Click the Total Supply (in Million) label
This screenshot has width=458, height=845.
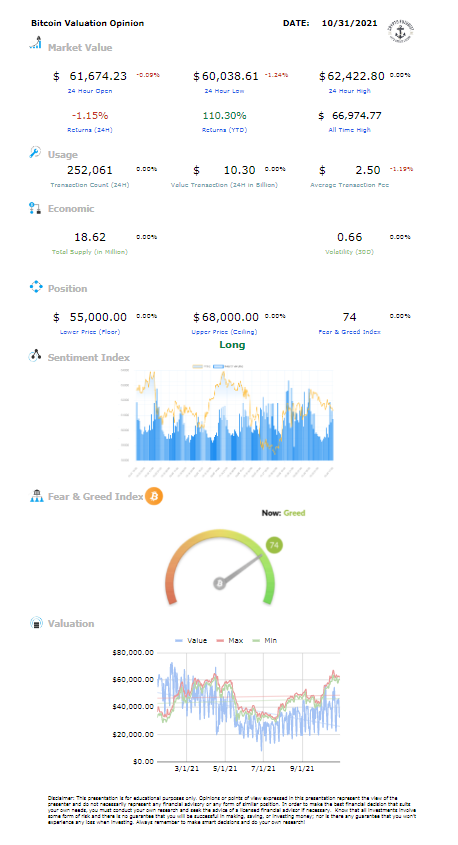90,252
